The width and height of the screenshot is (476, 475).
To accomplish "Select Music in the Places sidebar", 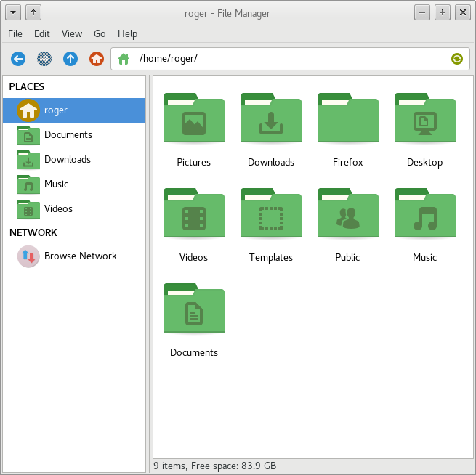I will [56, 184].
